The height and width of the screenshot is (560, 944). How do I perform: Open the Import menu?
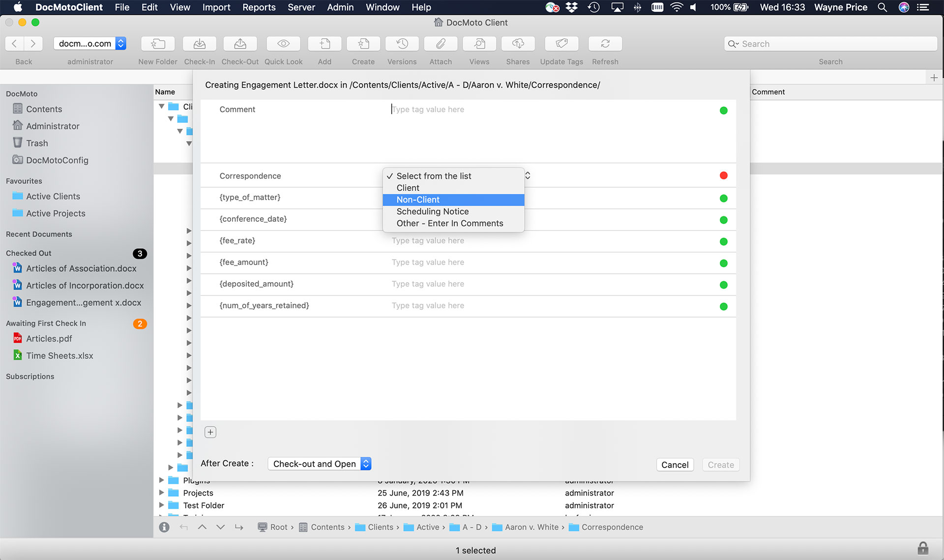pos(216,7)
